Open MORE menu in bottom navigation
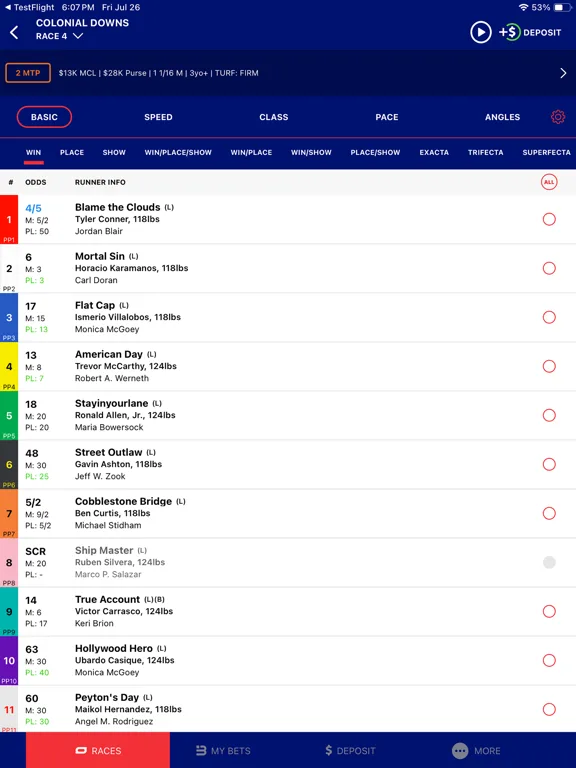 [476, 750]
